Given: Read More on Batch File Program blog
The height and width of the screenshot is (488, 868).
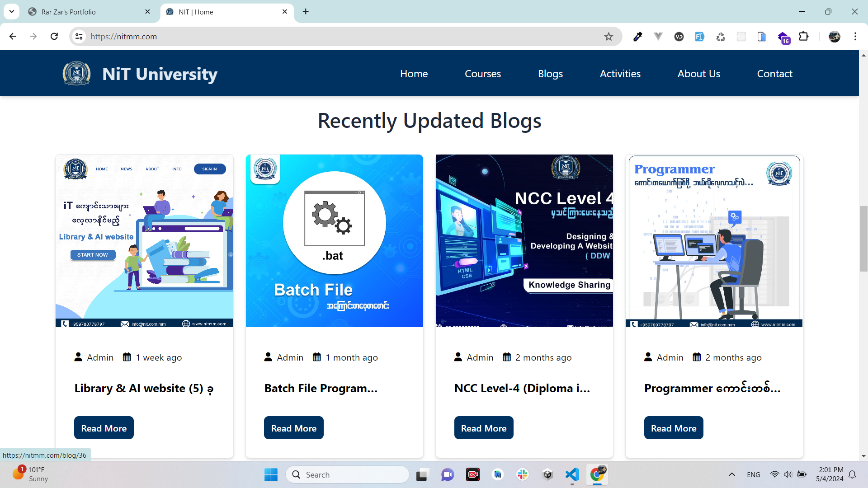Looking at the screenshot, I should (x=294, y=428).
